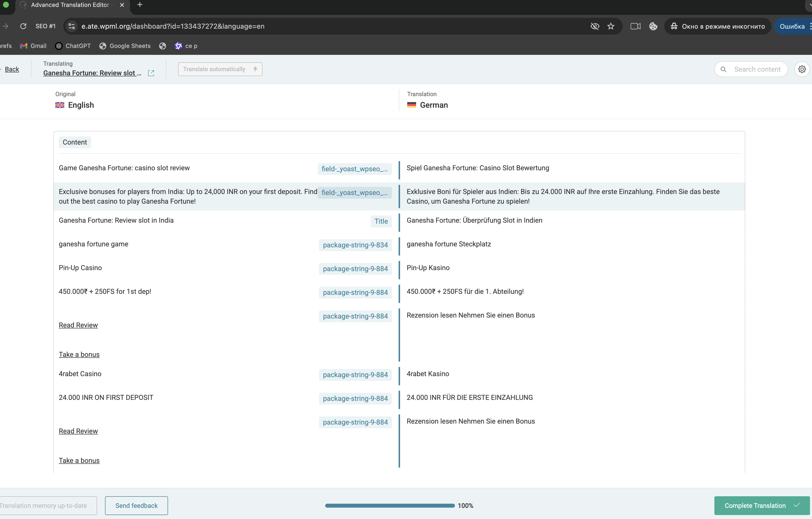Screen dimensions: 812x519
Task: Click the Incognito window indicator
Action: pos(718,26)
